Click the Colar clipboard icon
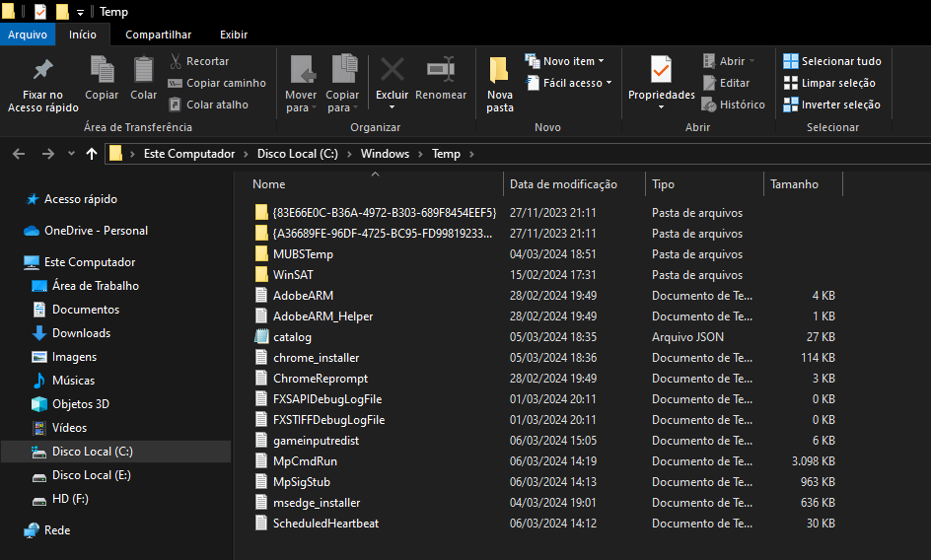This screenshot has height=560, width=931. [144, 71]
